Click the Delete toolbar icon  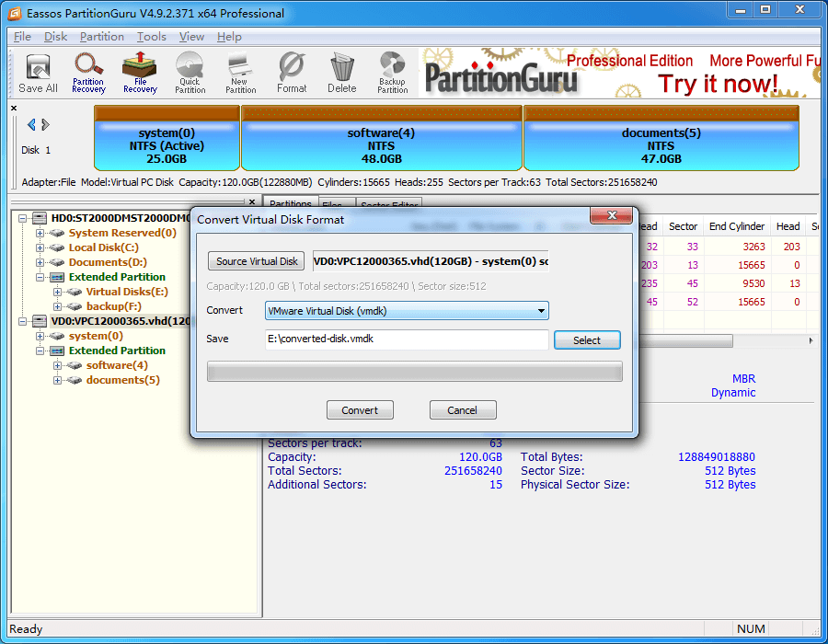(x=341, y=74)
